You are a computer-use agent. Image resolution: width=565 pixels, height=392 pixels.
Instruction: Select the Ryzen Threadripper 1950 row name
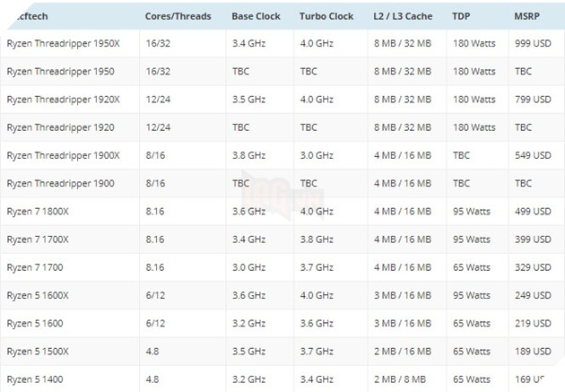click(60, 72)
